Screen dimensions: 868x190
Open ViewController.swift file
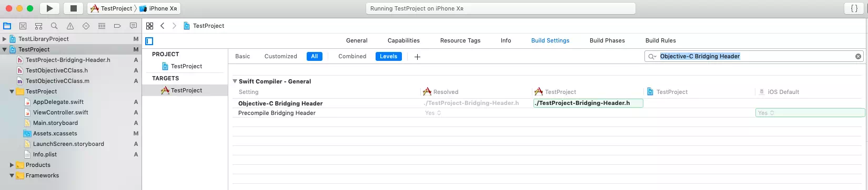pos(60,112)
